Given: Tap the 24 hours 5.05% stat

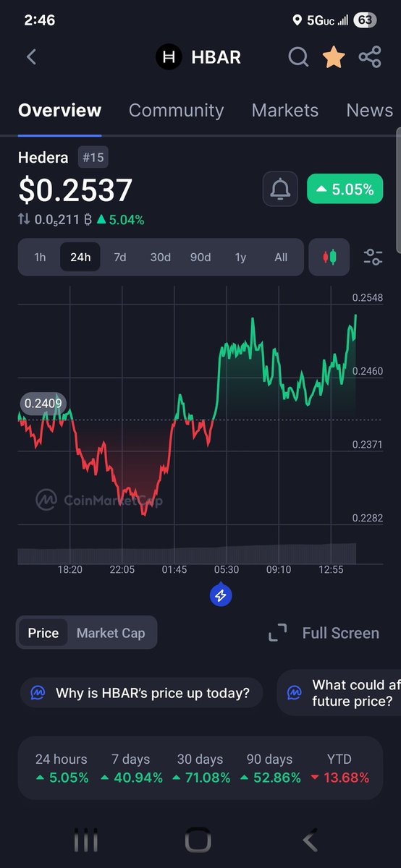Looking at the screenshot, I should (x=62, y=768).
